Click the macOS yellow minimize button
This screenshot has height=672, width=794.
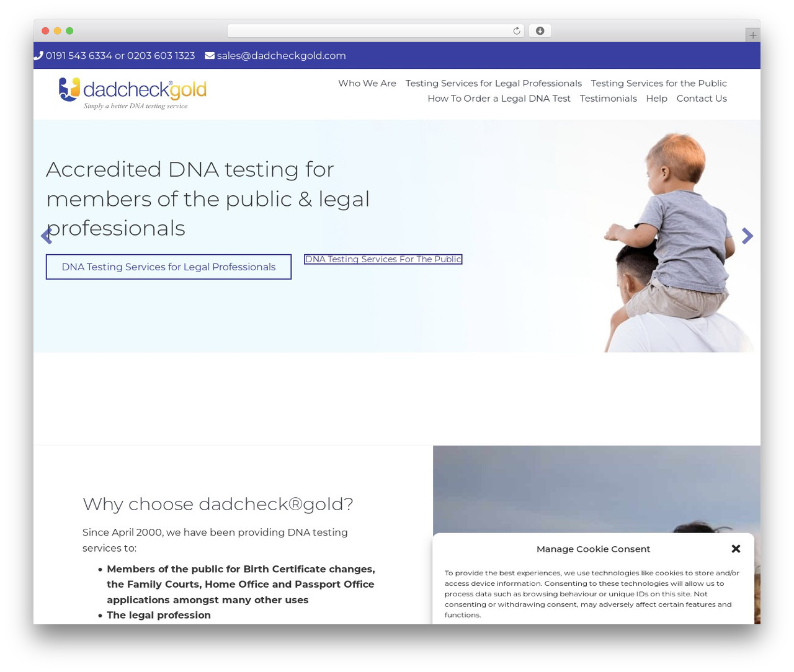[58, 31]
